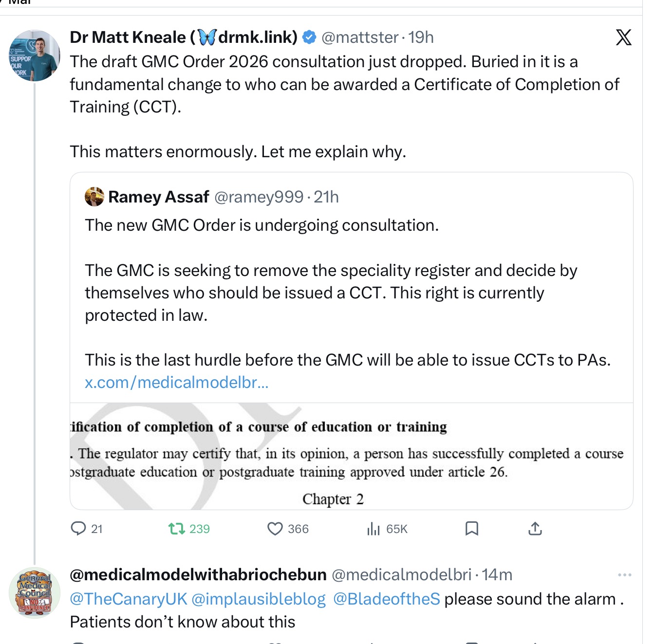Open replies via the comment bubble icon
The image size is (655, 644).
tap(78, 529)
